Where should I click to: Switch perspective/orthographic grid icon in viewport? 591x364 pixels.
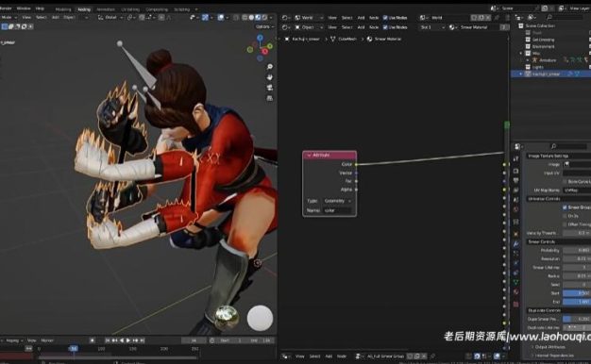(269, 98)
